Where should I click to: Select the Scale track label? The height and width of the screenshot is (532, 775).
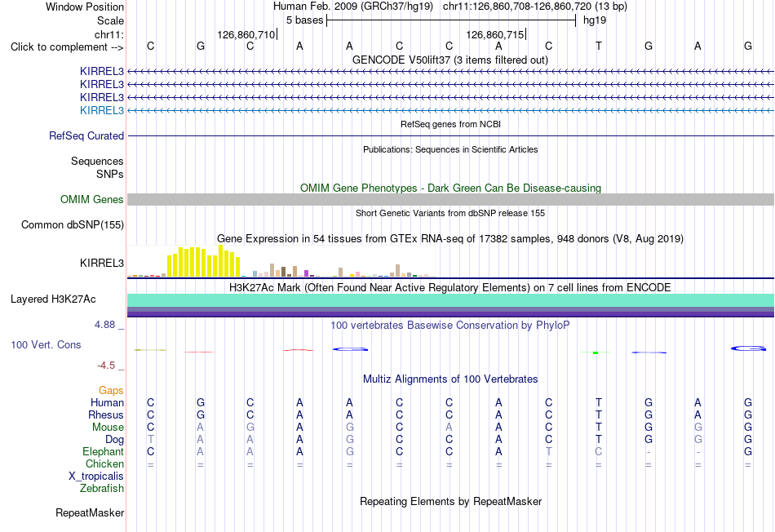pyautogui.click(x=110, y=20)
